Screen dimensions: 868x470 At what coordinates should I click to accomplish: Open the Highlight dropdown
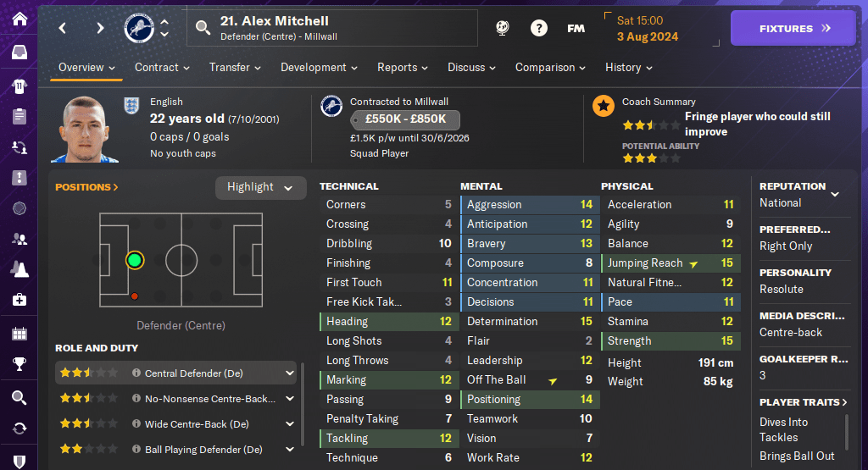tap(260, 187)
